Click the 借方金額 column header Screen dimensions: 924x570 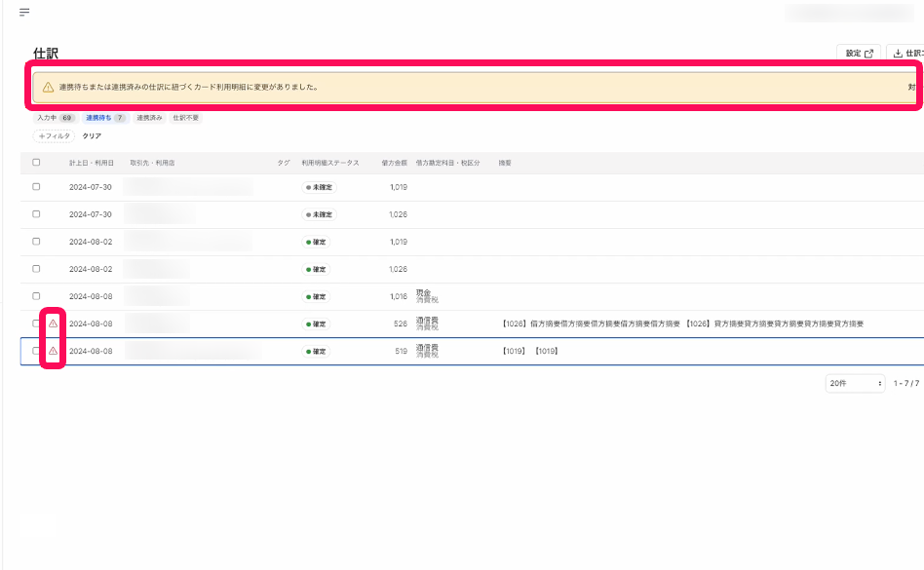click(394, 163)
